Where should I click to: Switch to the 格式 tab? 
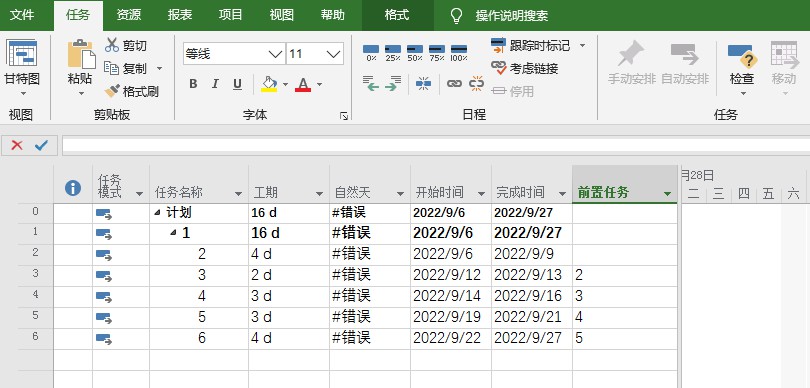point(397,15)
